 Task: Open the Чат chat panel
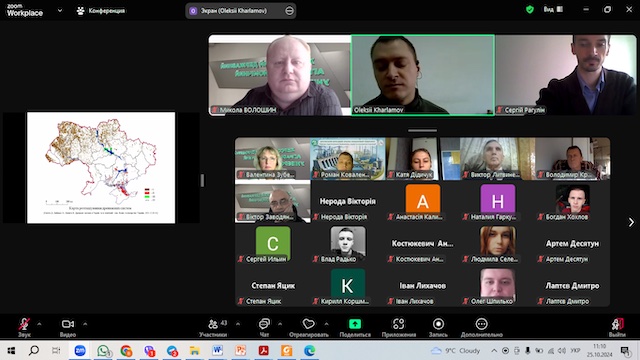coord(264,327)
